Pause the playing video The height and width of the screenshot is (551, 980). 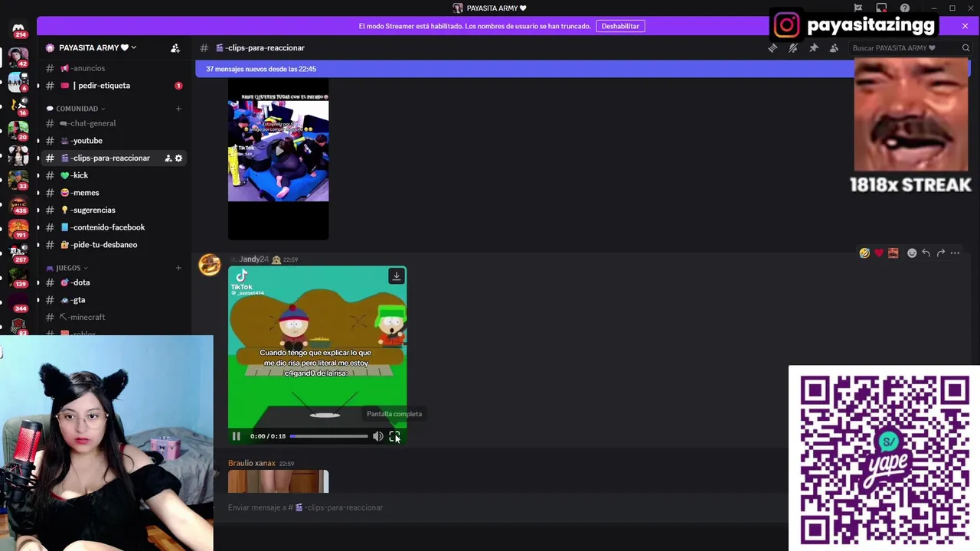click(237, 436)
